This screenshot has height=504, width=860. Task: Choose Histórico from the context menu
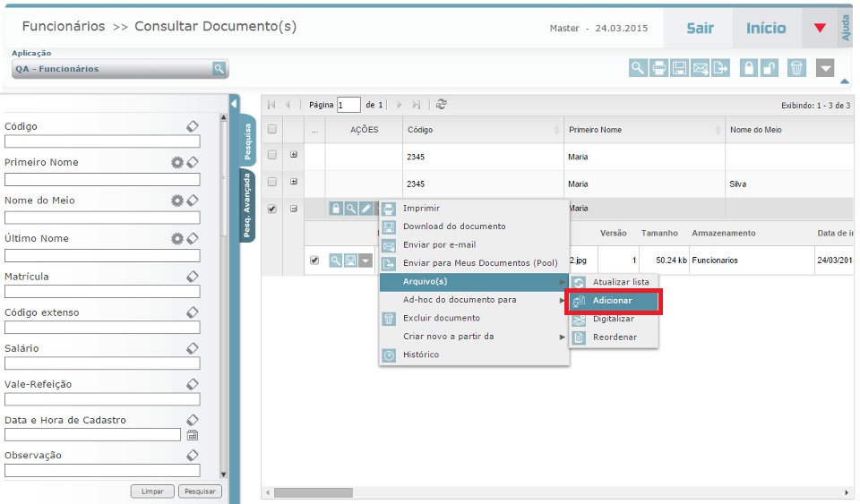(421, 355)
